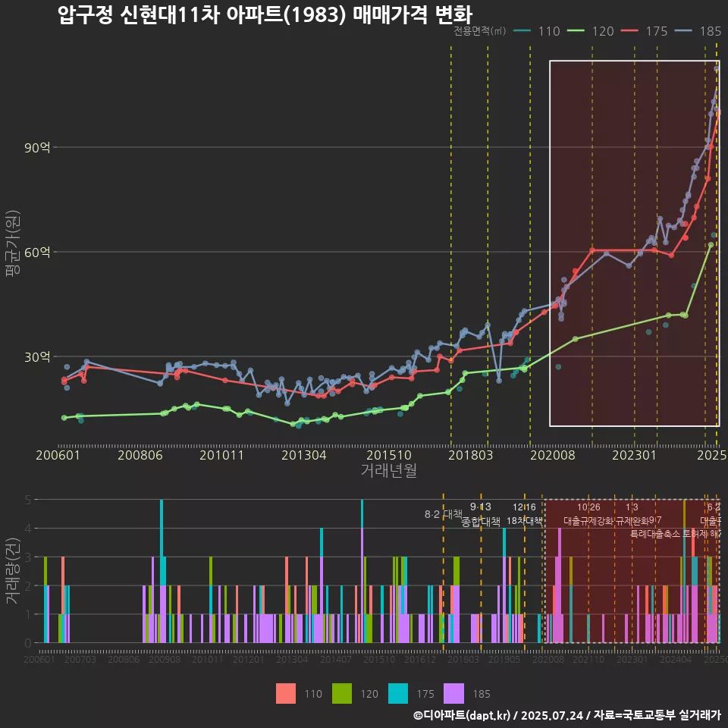728x728 pixels.
Task: Click the '평균가(원)' axis title
Action: tap(13, 243)
